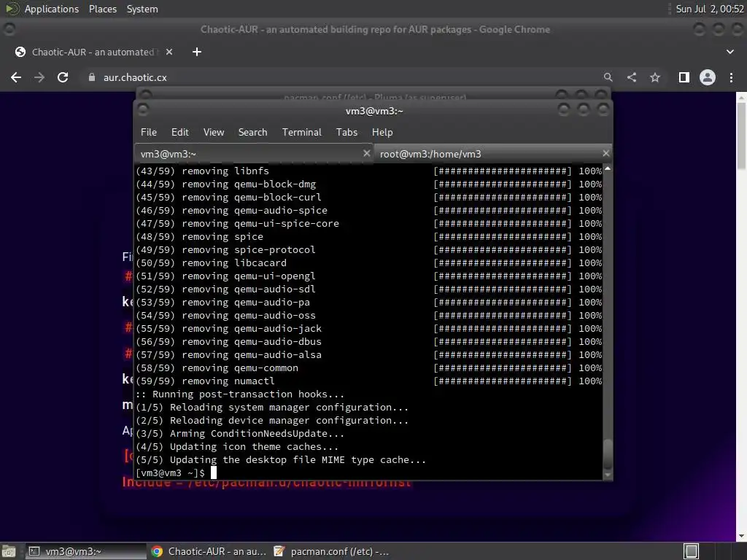Click the lock icon beside URL
747x560 pixels.
pos(92,77)
